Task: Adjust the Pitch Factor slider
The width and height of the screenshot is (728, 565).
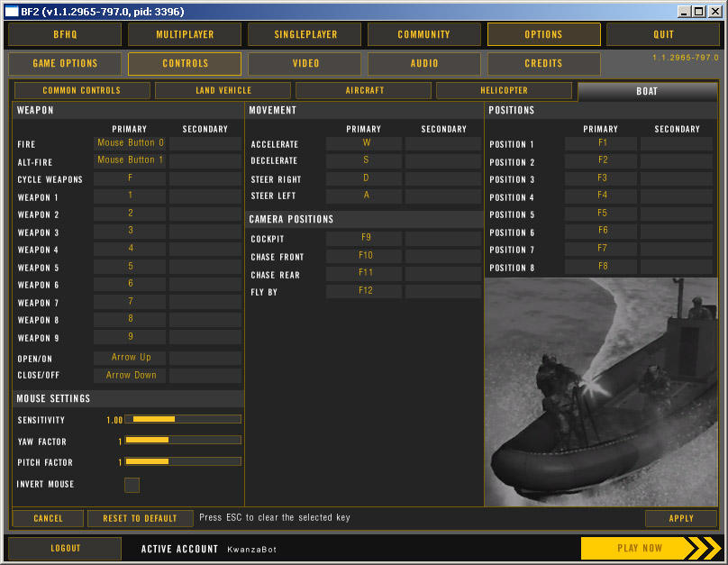Action: [183, 461]
